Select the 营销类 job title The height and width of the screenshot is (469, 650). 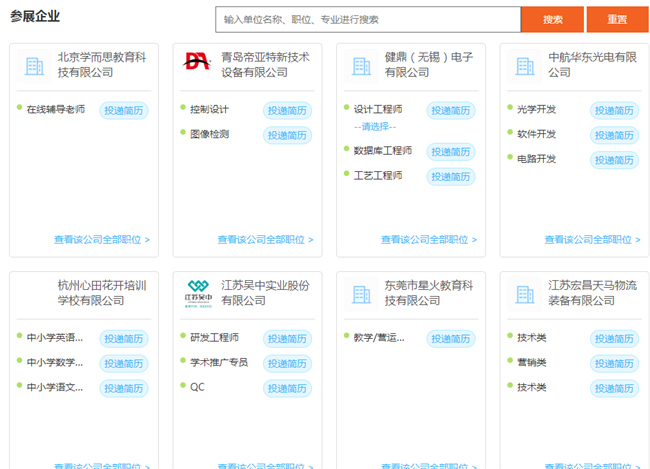pos(531,363)
